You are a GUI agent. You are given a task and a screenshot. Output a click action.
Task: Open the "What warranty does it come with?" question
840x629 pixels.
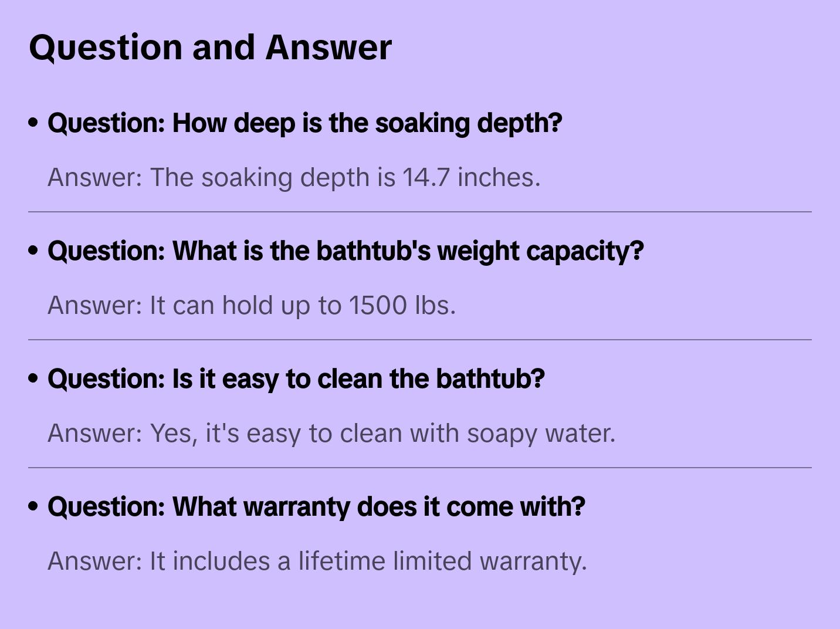pos(316,507)
